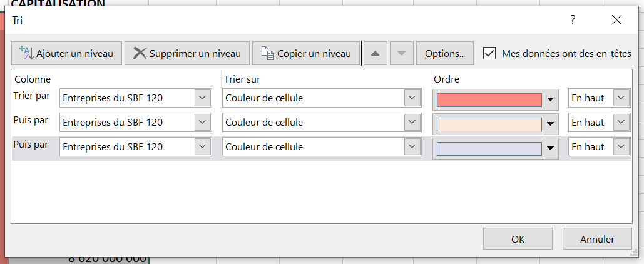
Task: Move sort level down with arrow
Action: pos(402,54)
